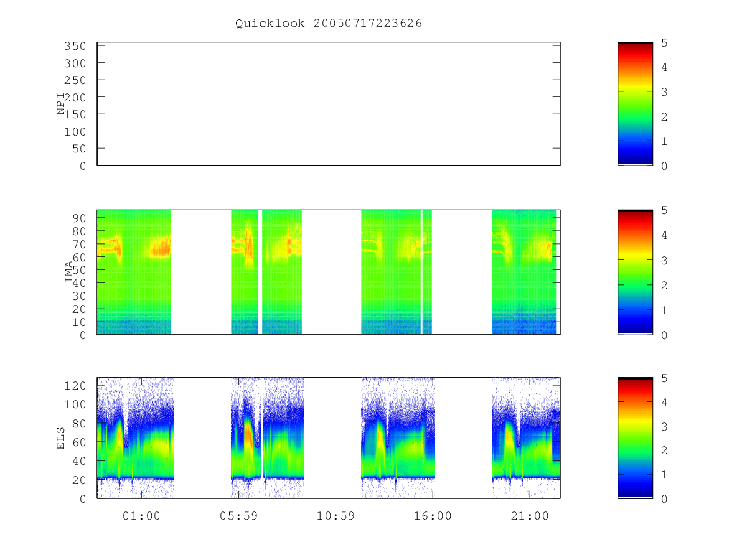This screenshot has height=560, width=747.
Task: Click the 10:59 time tick label
Action: click(336, 516)
